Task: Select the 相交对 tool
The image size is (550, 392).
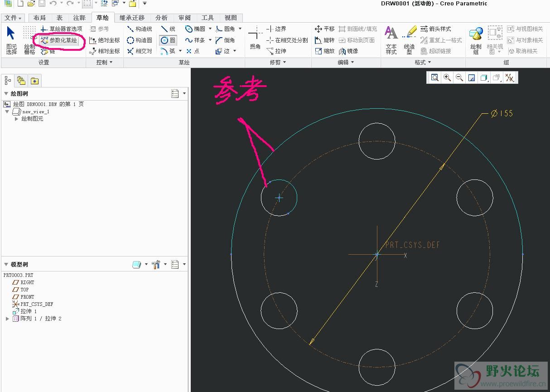Action: pyautogui.click(x=140, y=51)
